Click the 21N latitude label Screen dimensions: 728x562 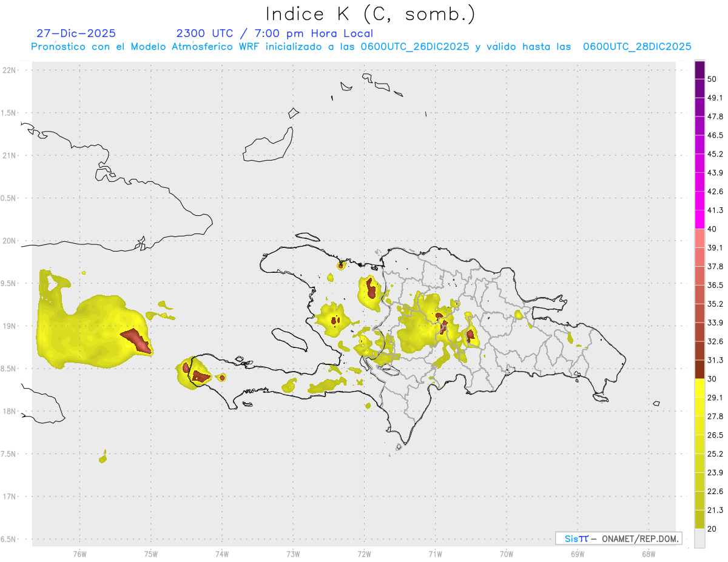tap(10, 155)
